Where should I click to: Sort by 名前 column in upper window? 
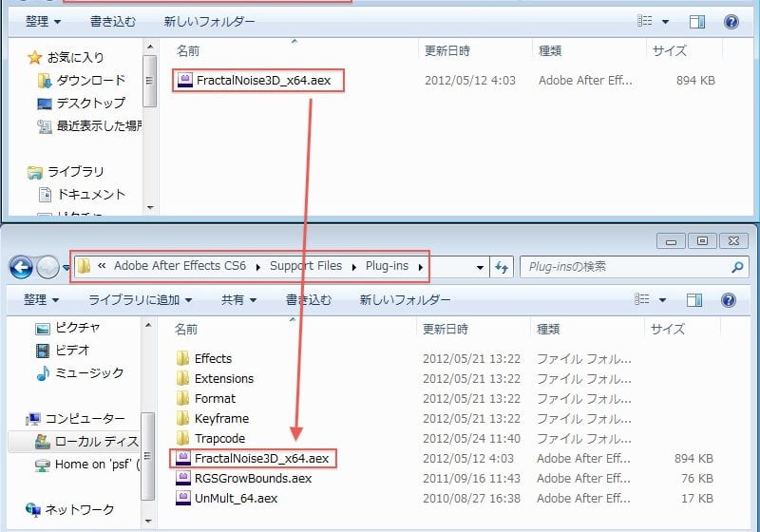pyautogui.click(x=188, y=51)
